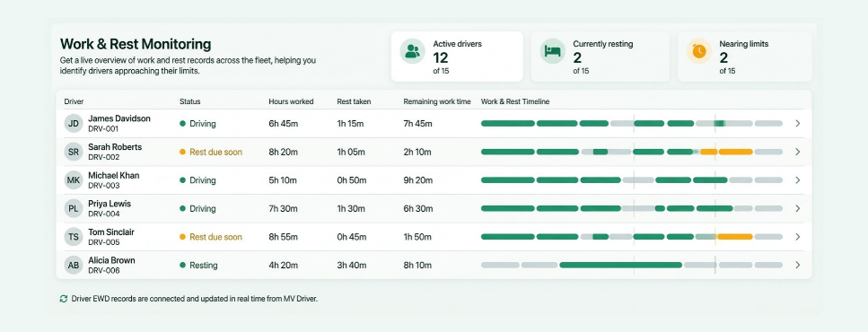
Task: Click the 9h 20m remaining work time
Action: (x=418, y=180)
